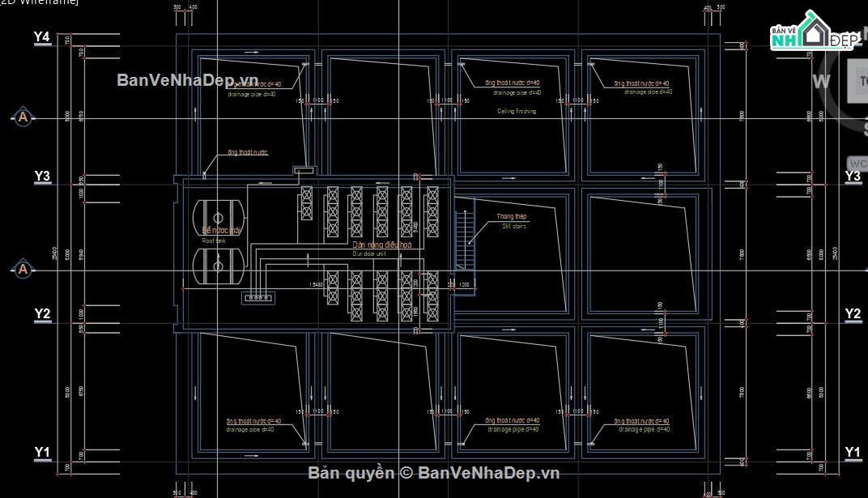Select the "15430" dimension text
Image resolution: width=868 pixels, height=498 pixels.
[316, 285]
